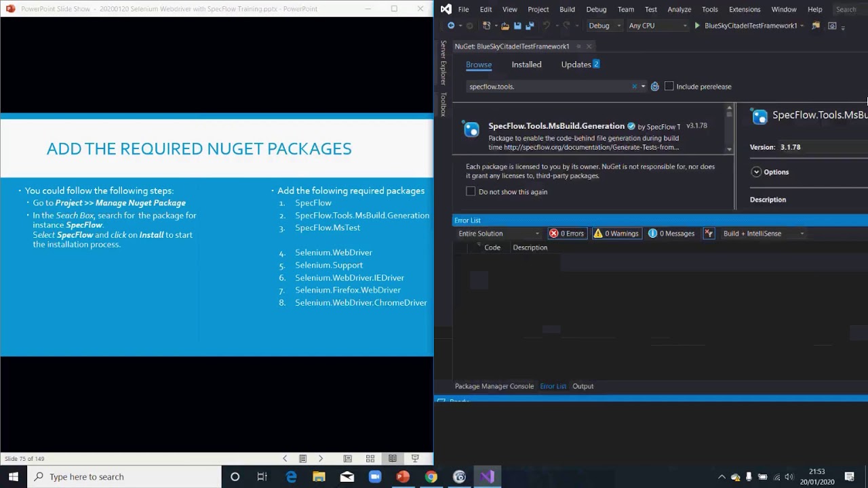Go to previous slide in PowerPoint
The image size is (868, 488).
click(285, 459)
